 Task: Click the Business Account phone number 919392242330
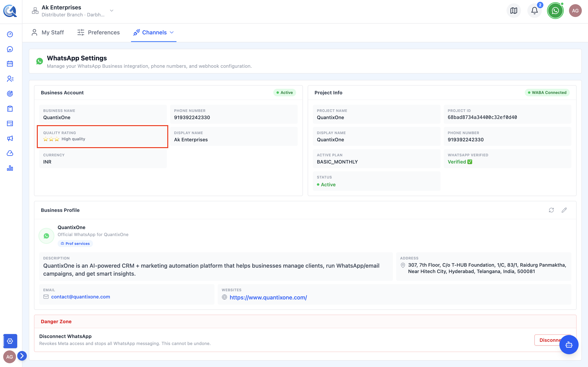click(192, 118)
